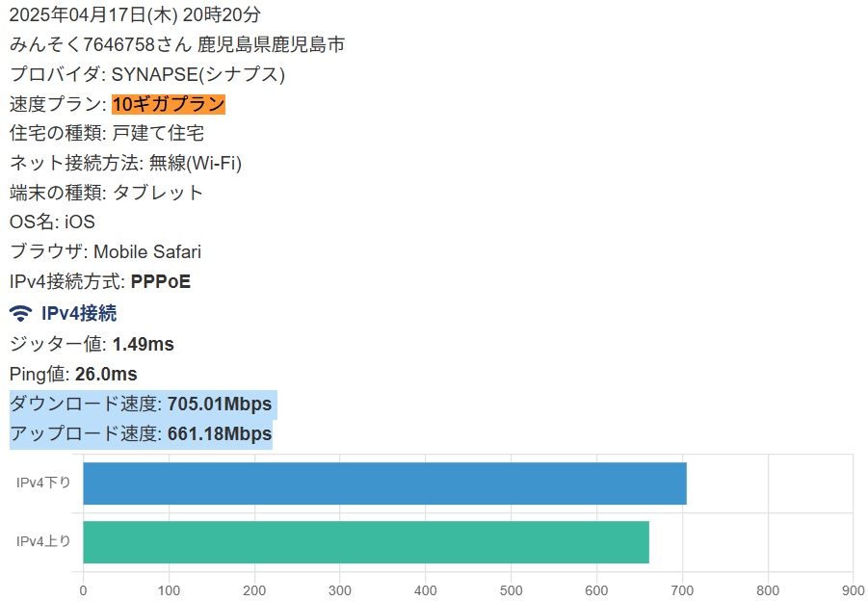Click the bold PPPoE connection type
The height and width of the screenshot is (601, 868).
[161, 281]
